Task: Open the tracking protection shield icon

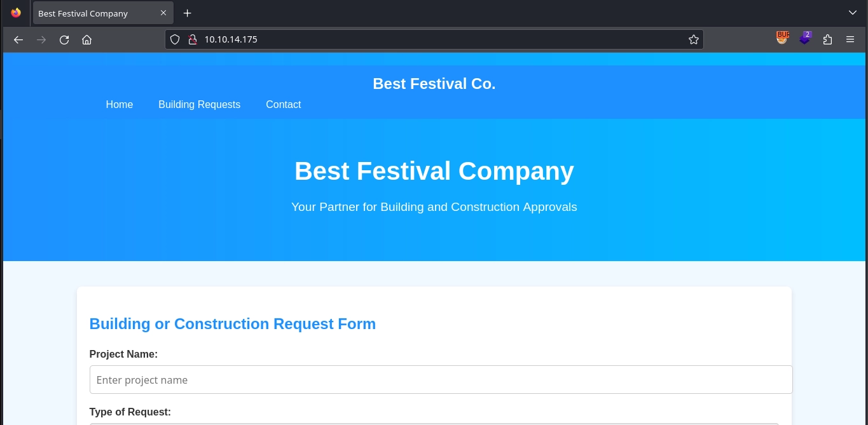Action: click(x=176, y=39)
